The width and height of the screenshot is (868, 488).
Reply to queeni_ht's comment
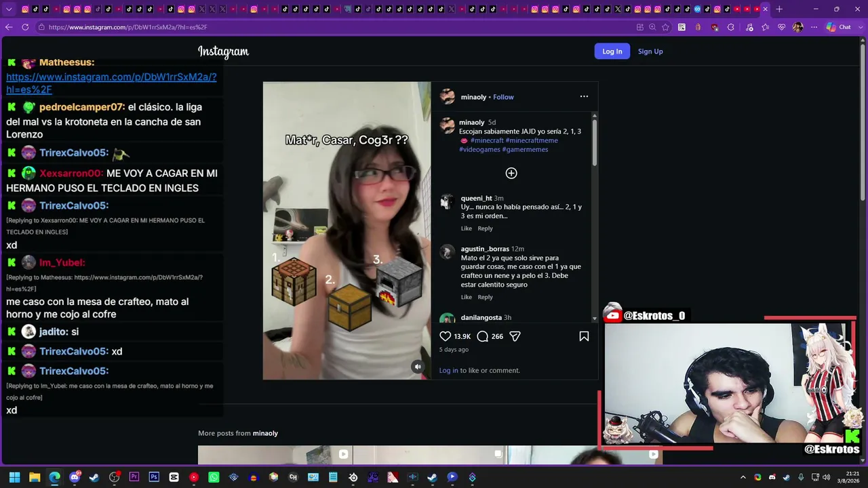[485, 228]
